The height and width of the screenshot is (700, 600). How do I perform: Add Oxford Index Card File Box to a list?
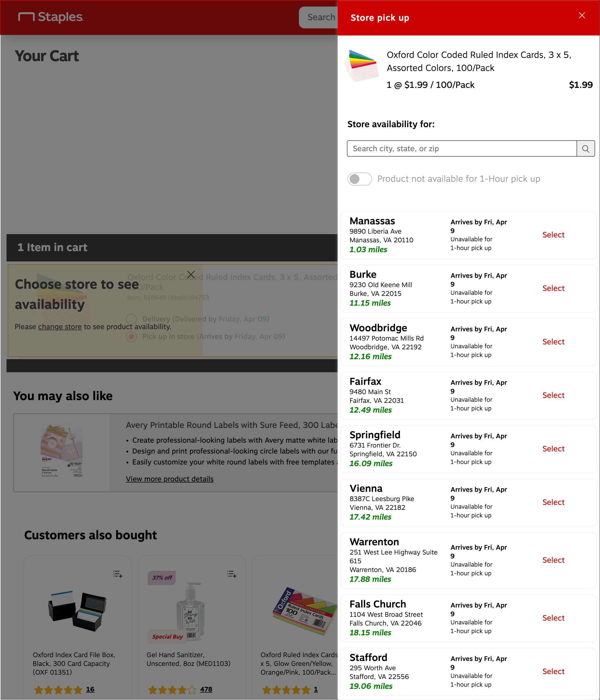click(118, 574)
